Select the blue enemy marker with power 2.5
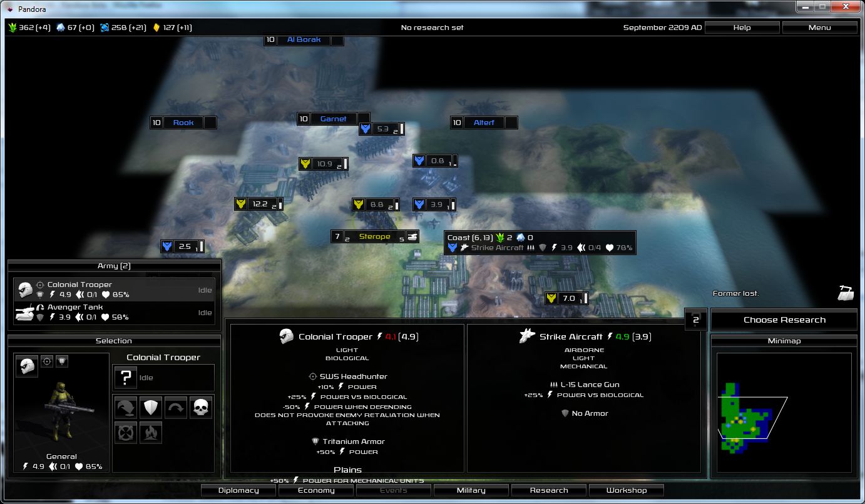The width and height of the screenshot is (865, 504). coord(183,246)
